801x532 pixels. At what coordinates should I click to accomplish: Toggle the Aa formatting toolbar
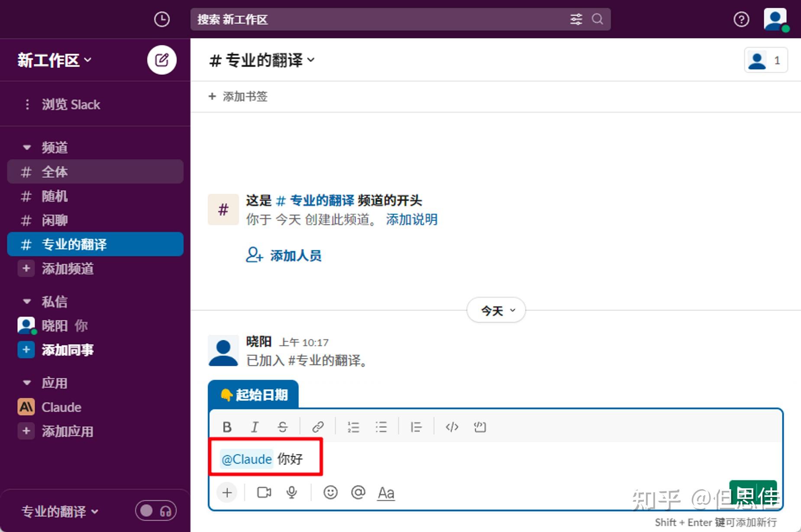[x=386, y=493]
